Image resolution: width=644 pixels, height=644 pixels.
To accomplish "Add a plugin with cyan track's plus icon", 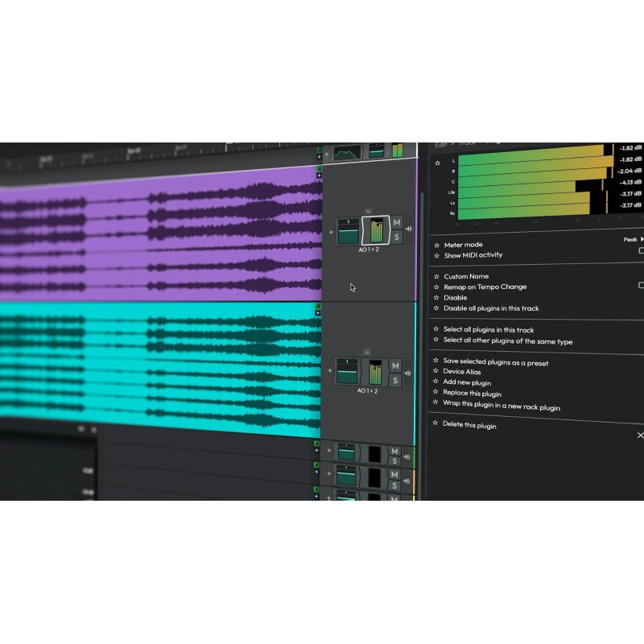I will pyautogui.click(x=330, y=370).
